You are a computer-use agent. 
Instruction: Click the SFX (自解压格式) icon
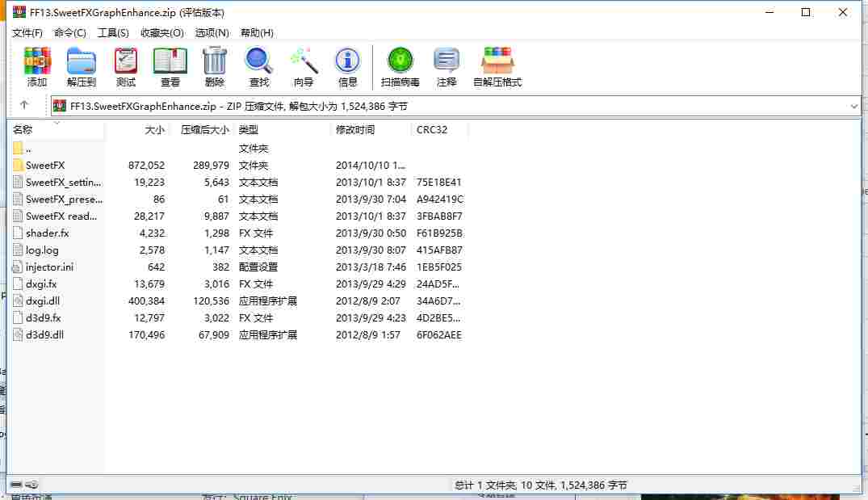point(497,61)
